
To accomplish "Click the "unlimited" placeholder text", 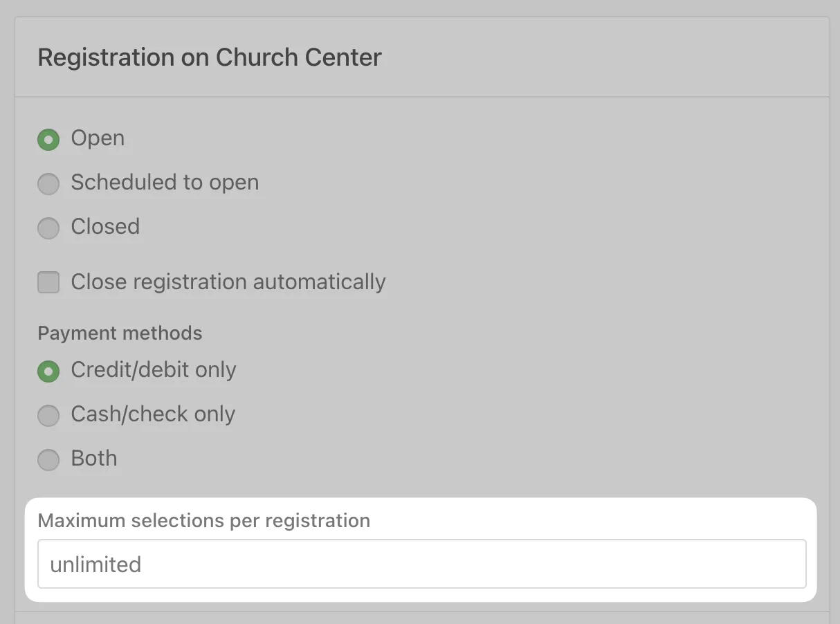I will click(95, 565).
